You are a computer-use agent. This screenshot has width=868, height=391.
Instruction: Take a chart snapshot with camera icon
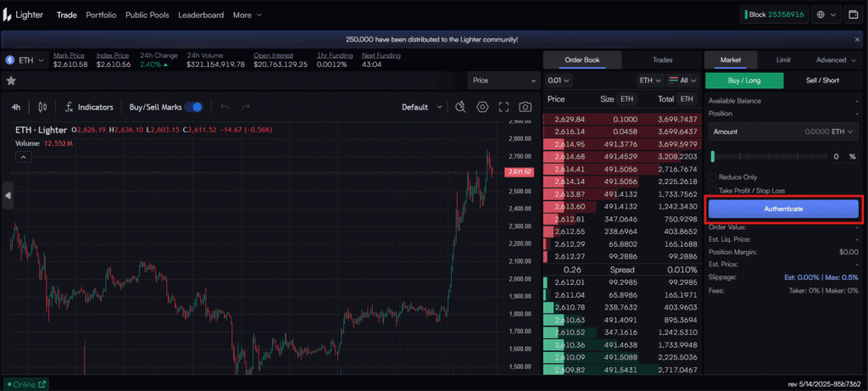click(x=525, y=107)
